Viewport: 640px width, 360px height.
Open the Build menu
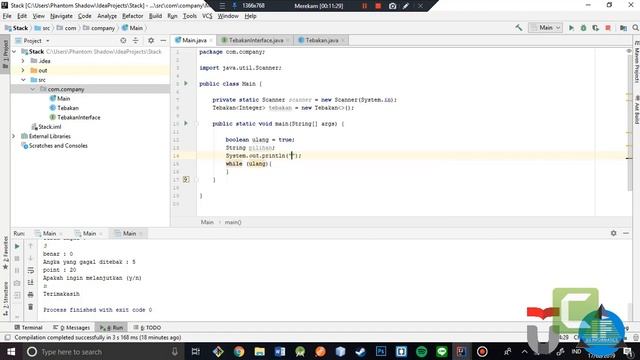point(155,16)
